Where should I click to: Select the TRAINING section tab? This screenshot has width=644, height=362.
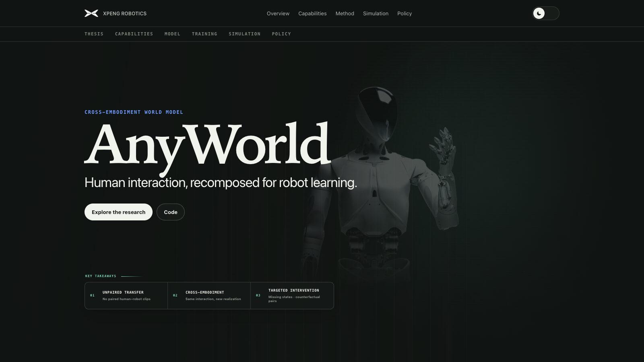point(204,34)
